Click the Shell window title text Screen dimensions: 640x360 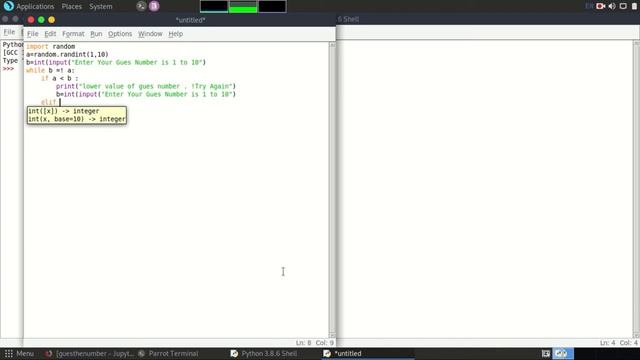click(348, 19)
